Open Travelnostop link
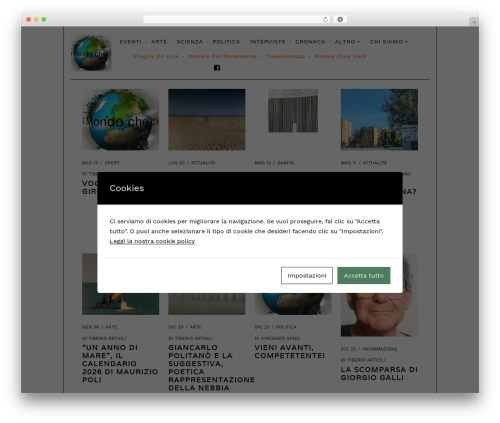500x423 pixels. coord(285,56)
